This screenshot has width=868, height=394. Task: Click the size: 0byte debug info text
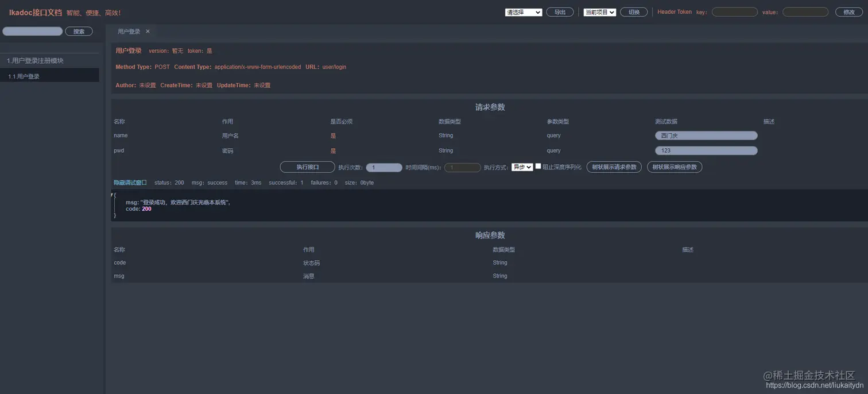pyautogui.click(x=359, y=183)
